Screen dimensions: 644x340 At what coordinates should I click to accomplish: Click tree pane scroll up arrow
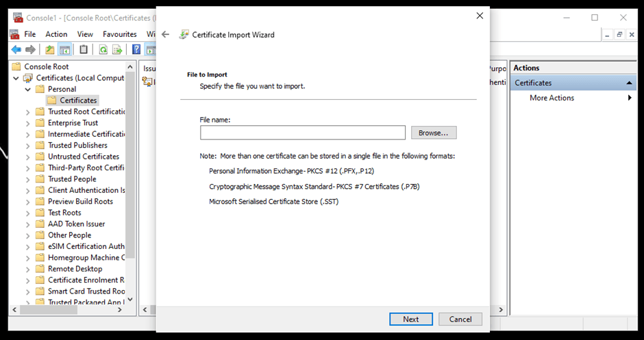pos(130,66)
